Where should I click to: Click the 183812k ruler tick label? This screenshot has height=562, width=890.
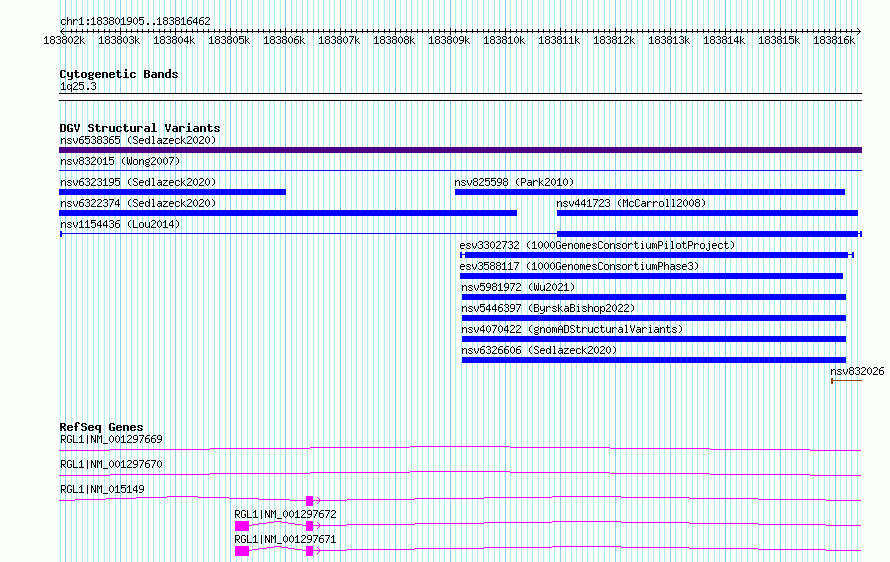point(614,40)
